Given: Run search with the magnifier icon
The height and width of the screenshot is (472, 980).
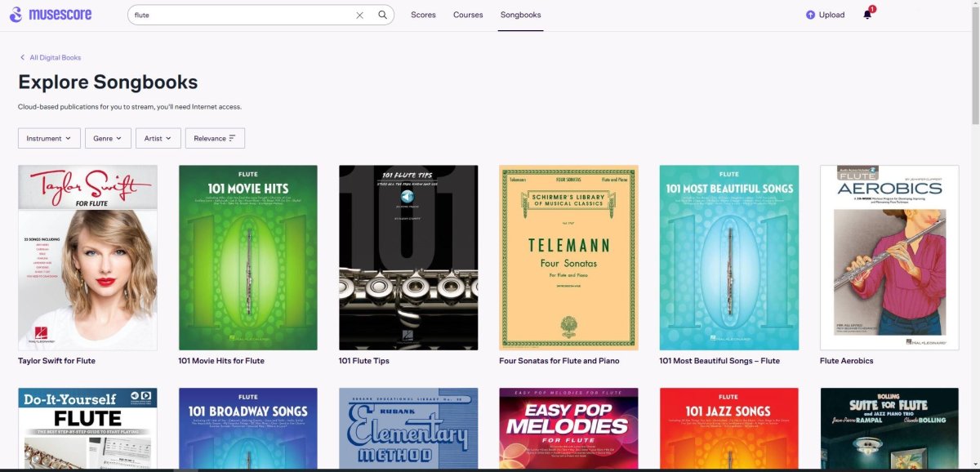Looking at the screenshot, I should pos(382,15).
